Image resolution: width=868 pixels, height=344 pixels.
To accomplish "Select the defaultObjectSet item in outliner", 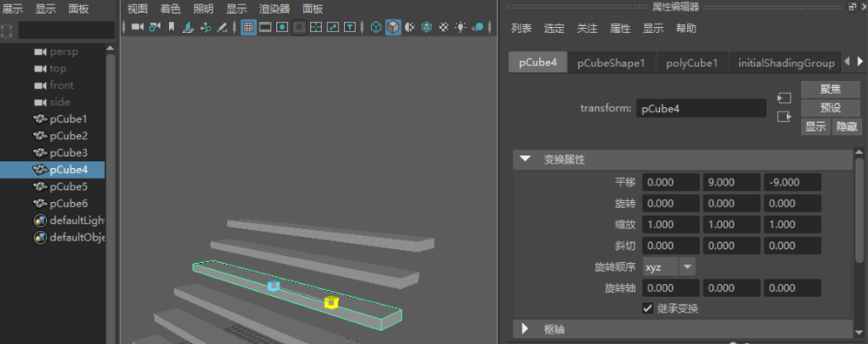I will (x=69, y=238).
